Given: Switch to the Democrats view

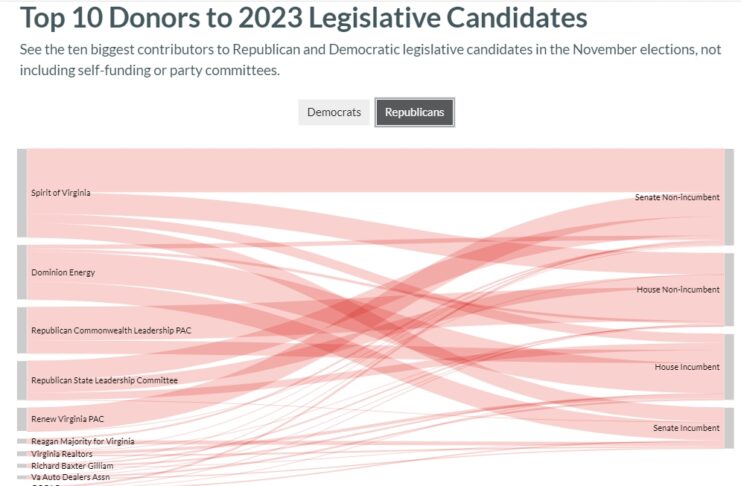Looking at the screenshot, I should pos(334,112).
